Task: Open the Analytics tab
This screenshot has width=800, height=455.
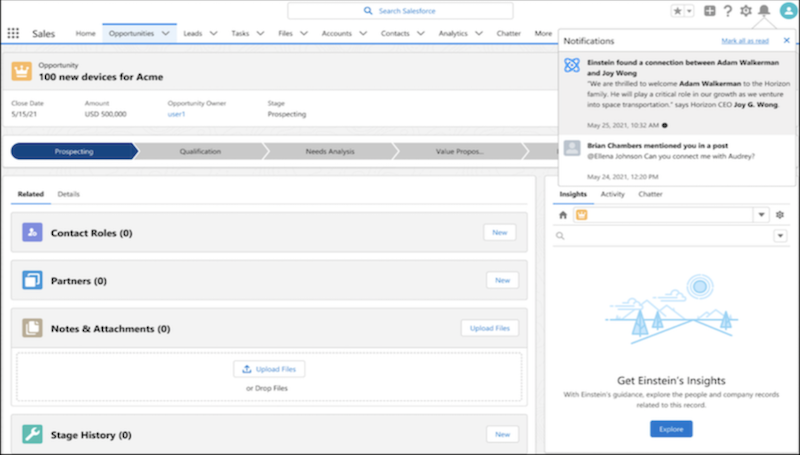Action: coord(453,34)
